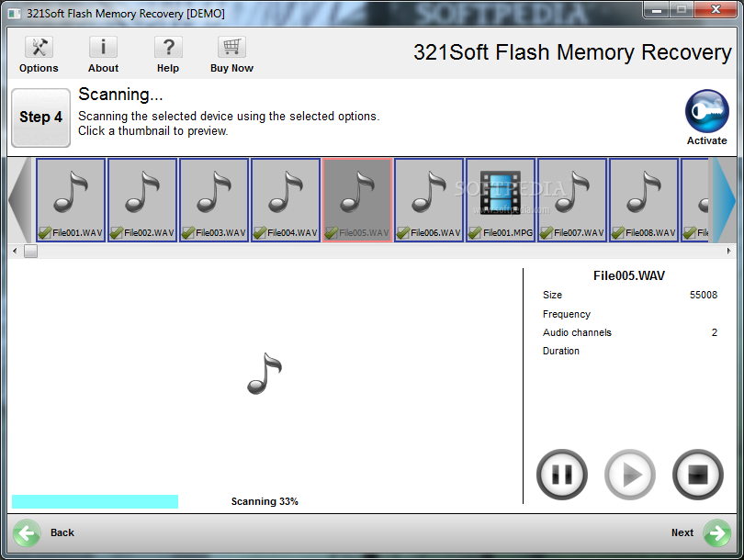Image resolution: width=744 pixels, height=560 pixels.
Task: Click the Size value 55008
Action: [704, 295]
